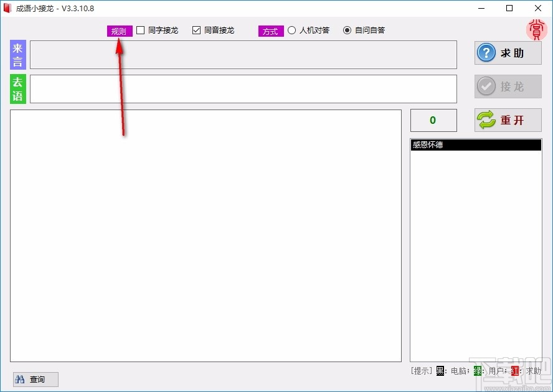Click the magenta 方式 mode label

270,30
